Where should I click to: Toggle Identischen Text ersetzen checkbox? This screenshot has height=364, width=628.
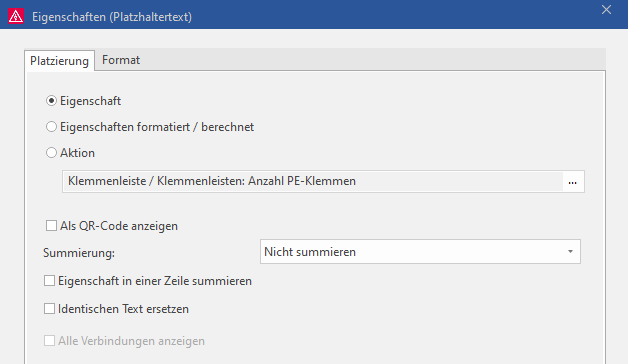click(49, 309)
